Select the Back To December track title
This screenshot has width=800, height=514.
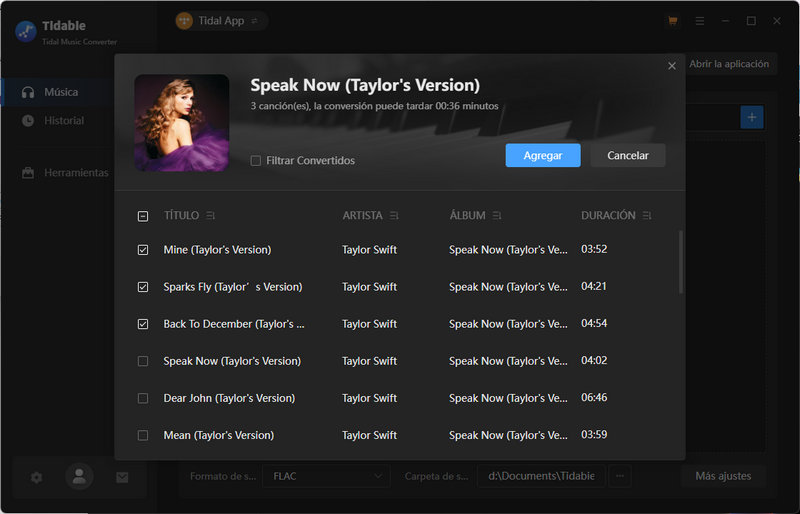(234, 324)
